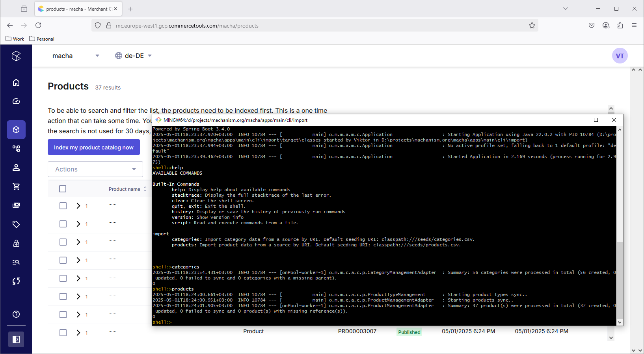Image resolution: width=644 pixels, height=354 pixels.
Task: Click the terminal shell prompt line
Action: pos(162,322)
